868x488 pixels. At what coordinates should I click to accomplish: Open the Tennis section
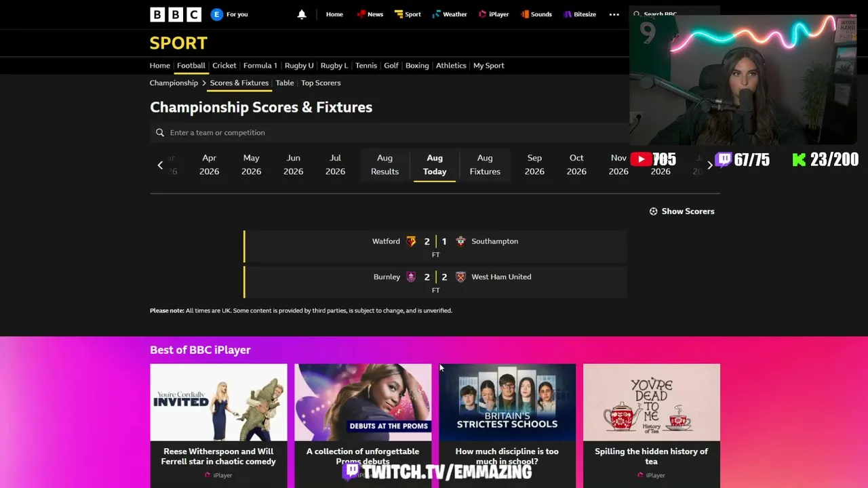point(366,66)
